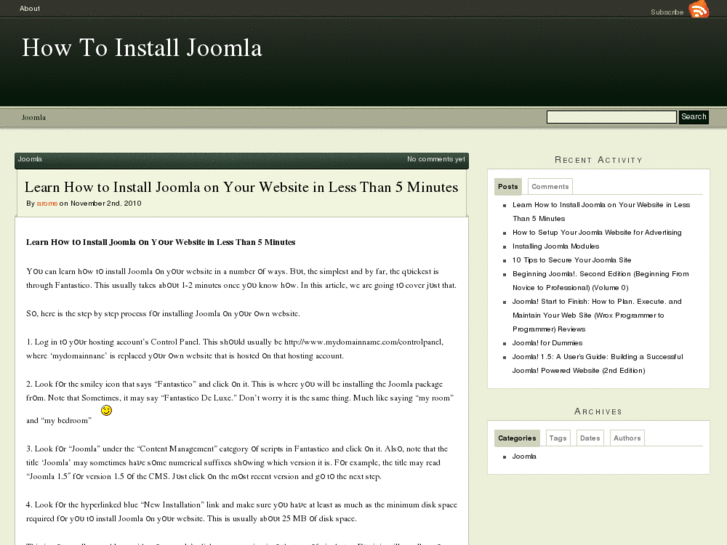Open the Joomla item in the navigation bar

point(33,117)
